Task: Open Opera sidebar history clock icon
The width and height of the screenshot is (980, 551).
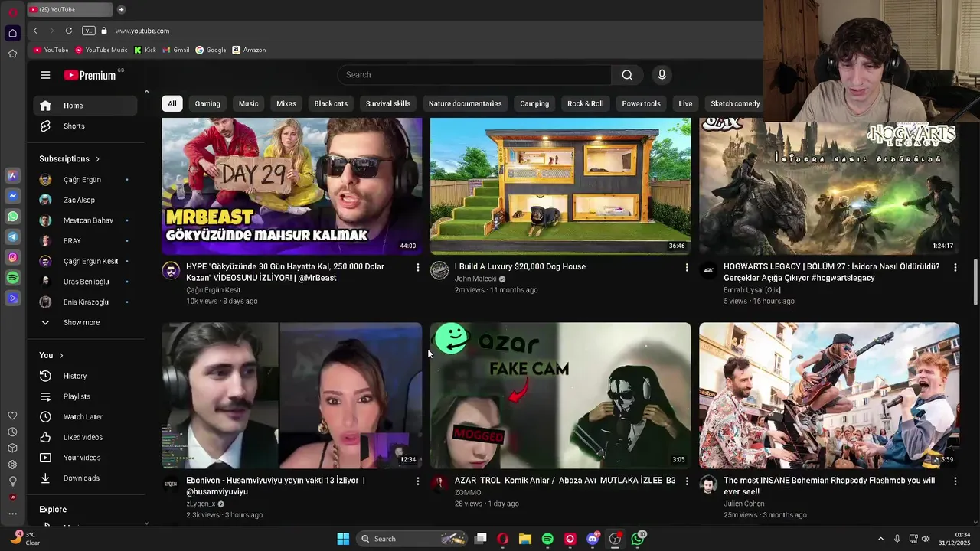Action: click(12, 432)
